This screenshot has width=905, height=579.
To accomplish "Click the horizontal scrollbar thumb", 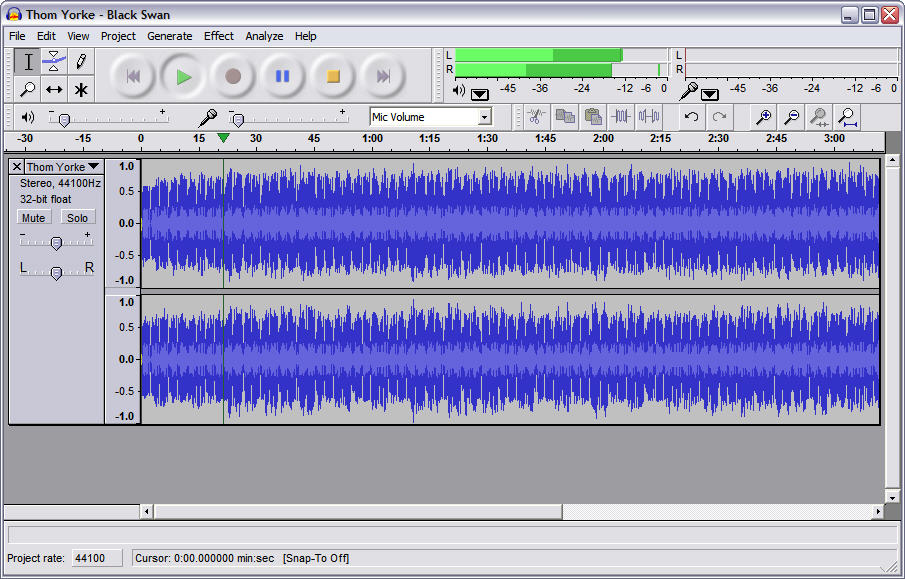I will pos(358,511).
